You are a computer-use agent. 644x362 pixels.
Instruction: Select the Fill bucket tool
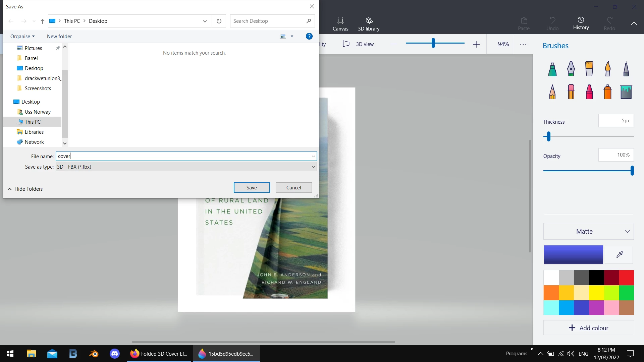[626, 92]
